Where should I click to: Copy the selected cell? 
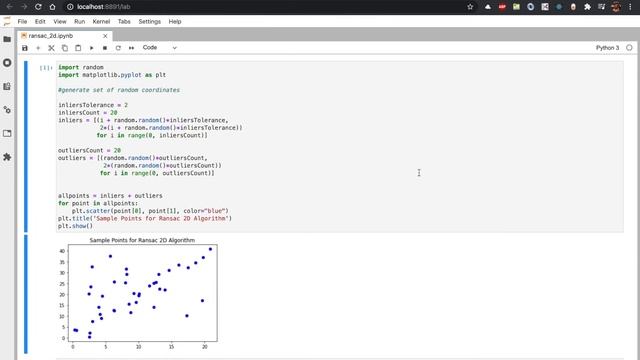[x=64, y=48]
